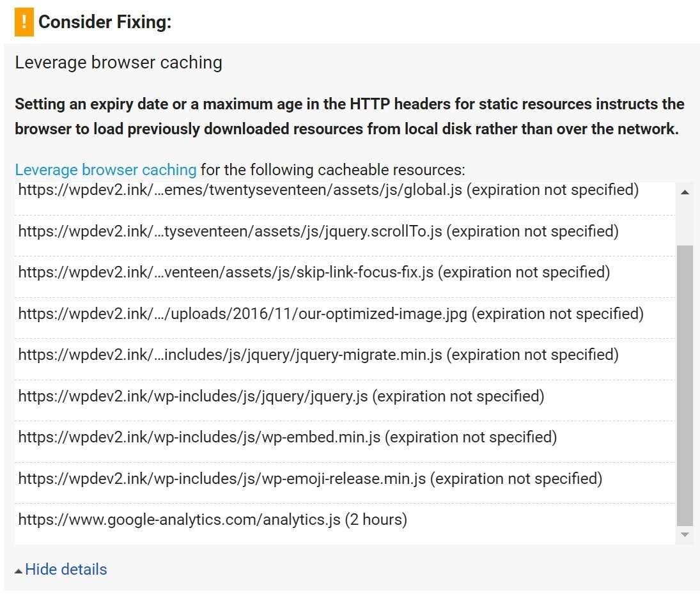Viewport: 700px width, 599px height.
Task: Collapse section via Hide details link
Action: click(x=66, y=570)
